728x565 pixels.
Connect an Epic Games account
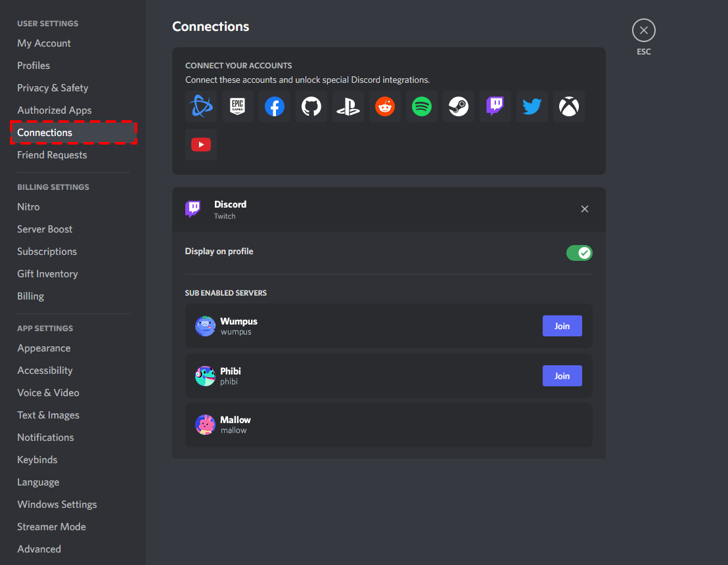click(238, 106)
